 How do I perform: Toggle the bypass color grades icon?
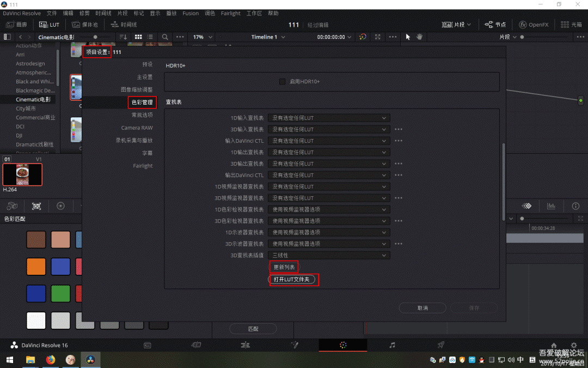tap(363, 37)
